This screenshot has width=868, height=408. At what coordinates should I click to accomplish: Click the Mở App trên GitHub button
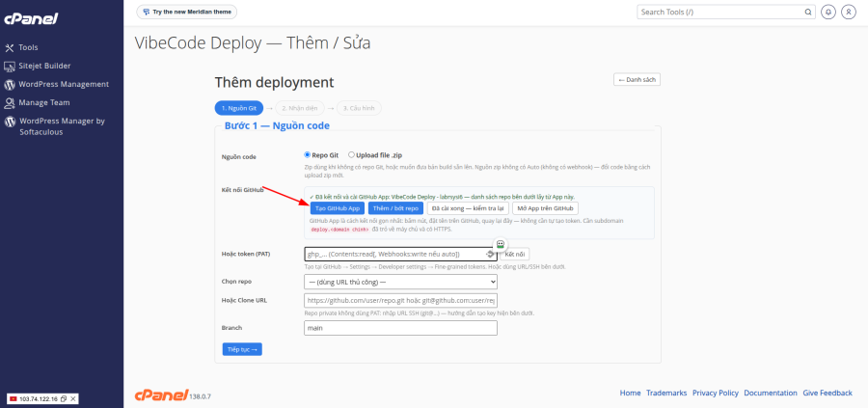545,208
